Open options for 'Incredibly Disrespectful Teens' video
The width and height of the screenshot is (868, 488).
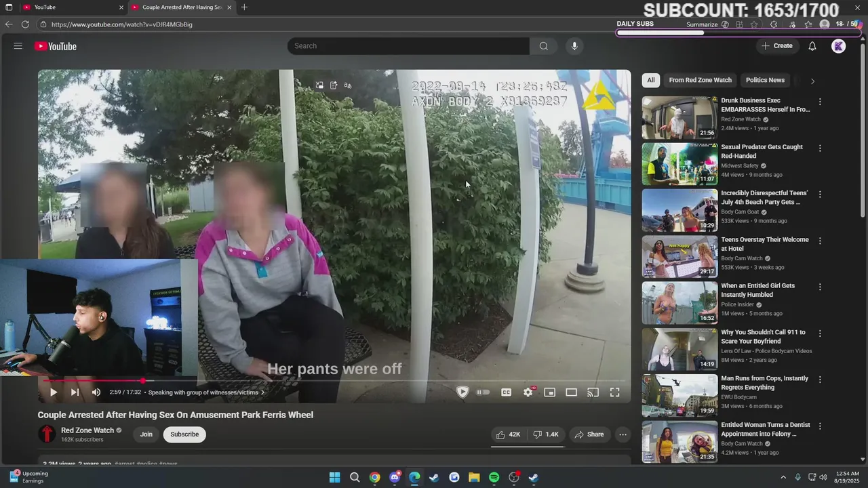coord(820,194)
